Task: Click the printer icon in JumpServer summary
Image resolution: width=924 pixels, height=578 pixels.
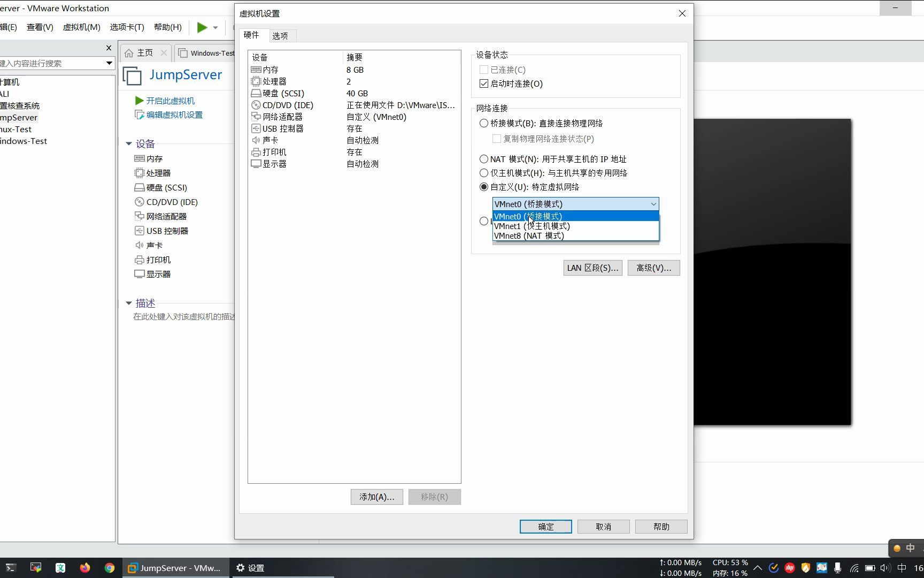Action: (x=139, y=260)
